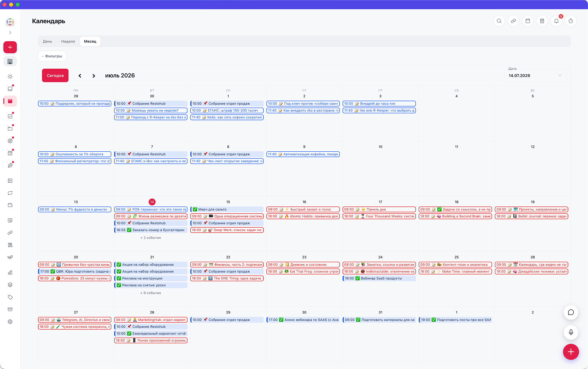Go to next month arrow
The height and width of the screenshot is (369, 588).
pos(93,75)
